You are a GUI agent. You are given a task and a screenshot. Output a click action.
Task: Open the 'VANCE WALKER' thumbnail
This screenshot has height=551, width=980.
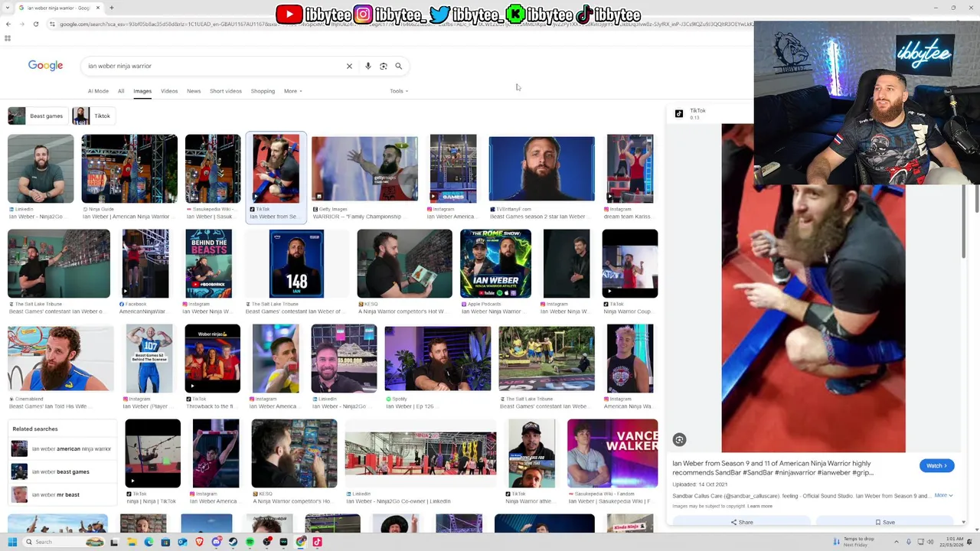(x=612, y=453)
